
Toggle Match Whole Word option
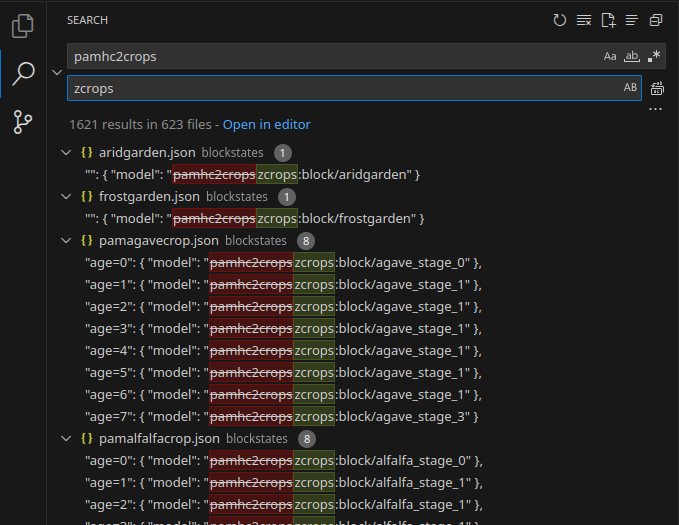pyautogui.click(x=631, y=56)
